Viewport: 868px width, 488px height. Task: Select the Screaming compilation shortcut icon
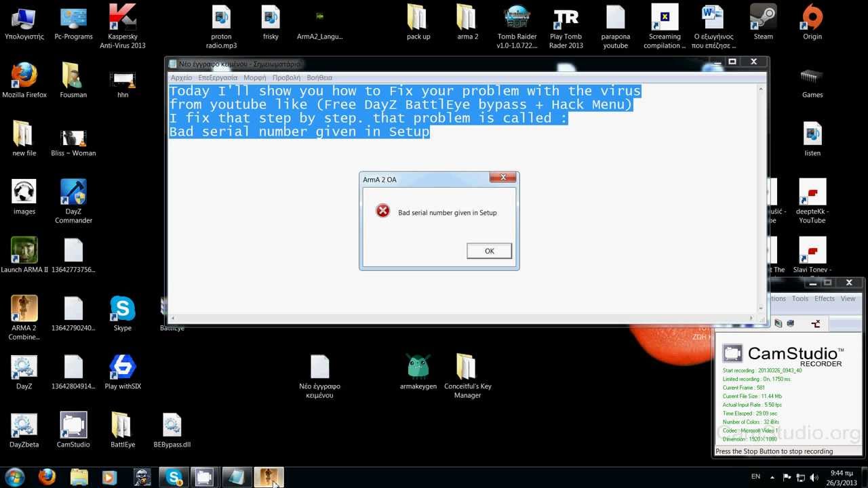(665, 27)
